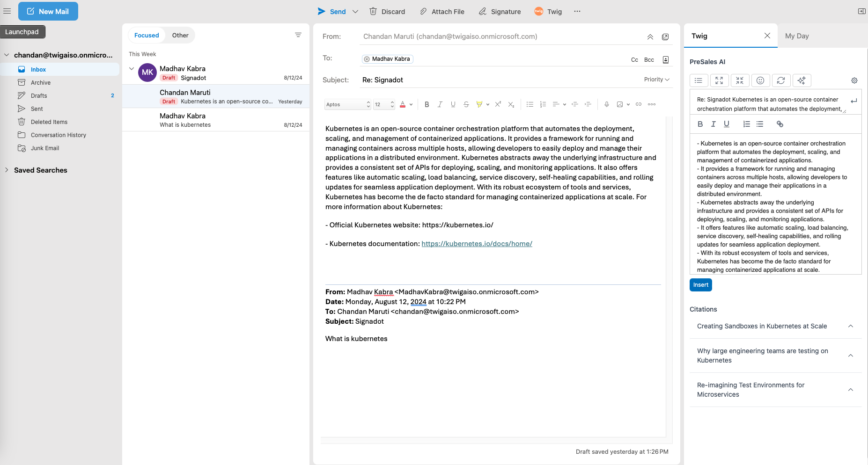Expand the Saved Searches section

pyautogui.click(x=7, y=170)
